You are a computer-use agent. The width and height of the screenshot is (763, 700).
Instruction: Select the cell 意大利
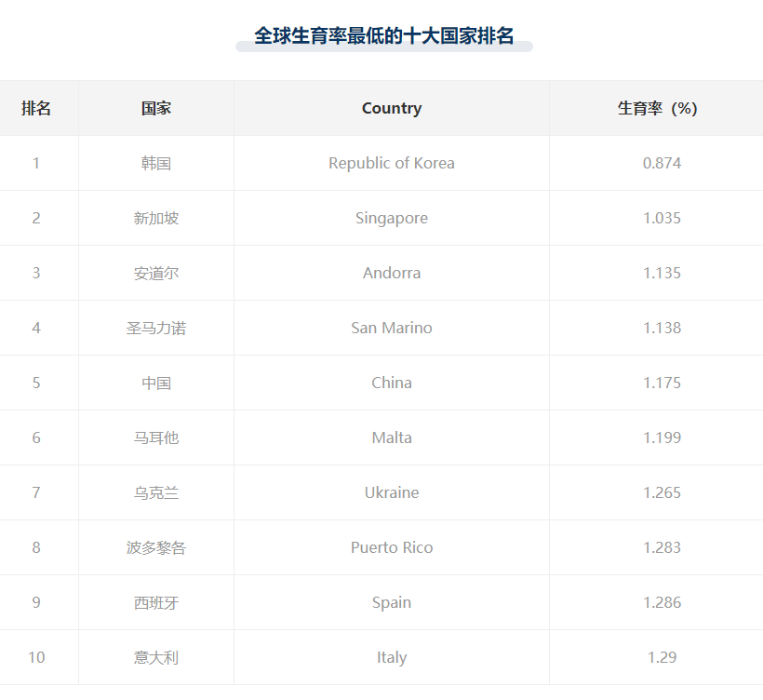[156, 658]
